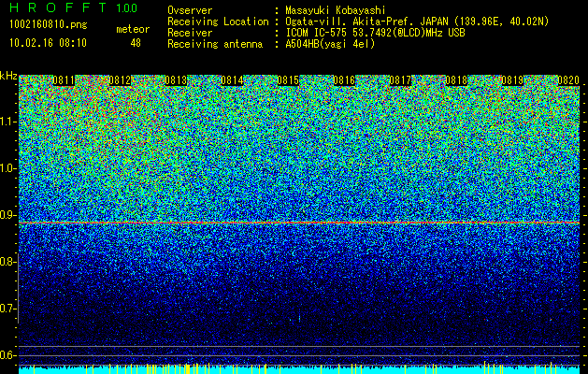The image size is (588, 374).
Task: Click the Receiving antenna label
Action: click(x=215, y=44)
